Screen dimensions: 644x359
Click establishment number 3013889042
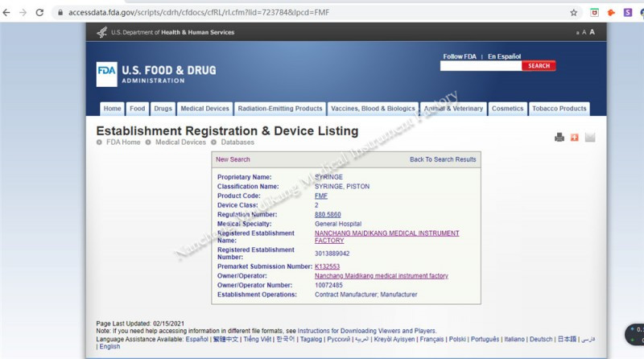[332, 254]
